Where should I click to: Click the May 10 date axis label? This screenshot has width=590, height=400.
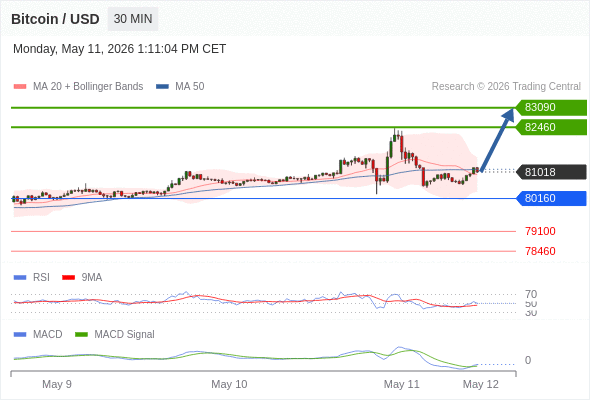[229, 384]
